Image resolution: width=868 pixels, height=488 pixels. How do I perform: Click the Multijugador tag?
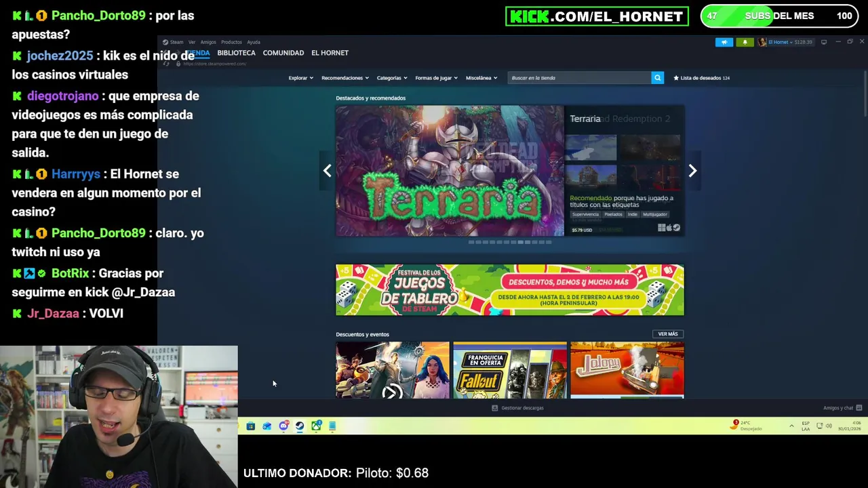[655, 214]
